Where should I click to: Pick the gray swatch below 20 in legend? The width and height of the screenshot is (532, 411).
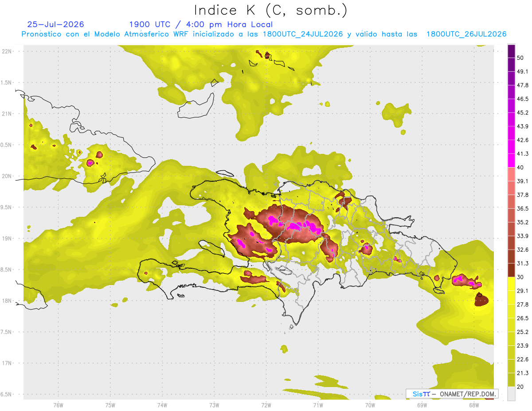pyautogui.click(x=511, y=394)
